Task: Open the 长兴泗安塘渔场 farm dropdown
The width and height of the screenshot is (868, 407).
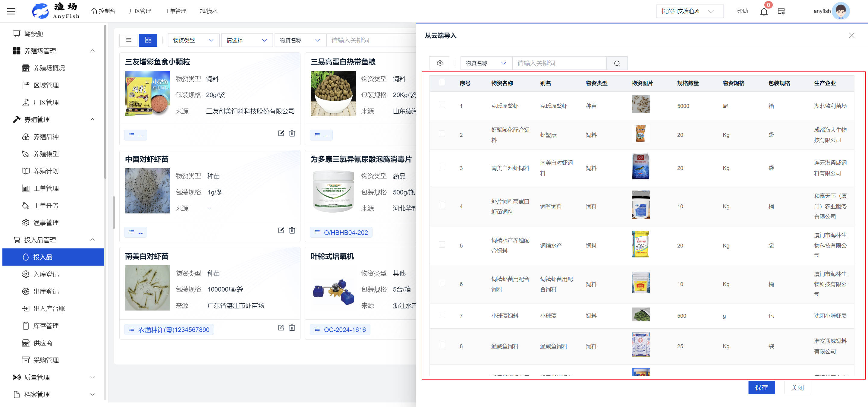Action: pyautogui.click(x=689, y=11)
